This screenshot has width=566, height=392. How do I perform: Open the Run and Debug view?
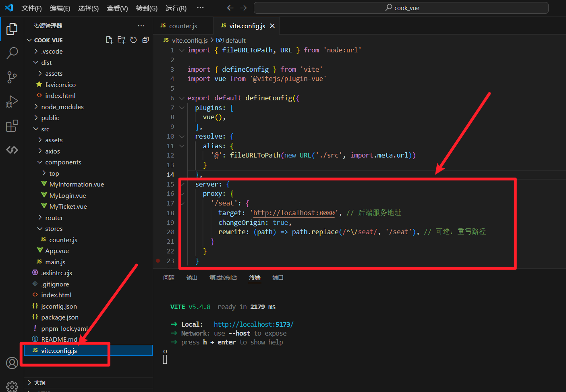tap(12, 102)
